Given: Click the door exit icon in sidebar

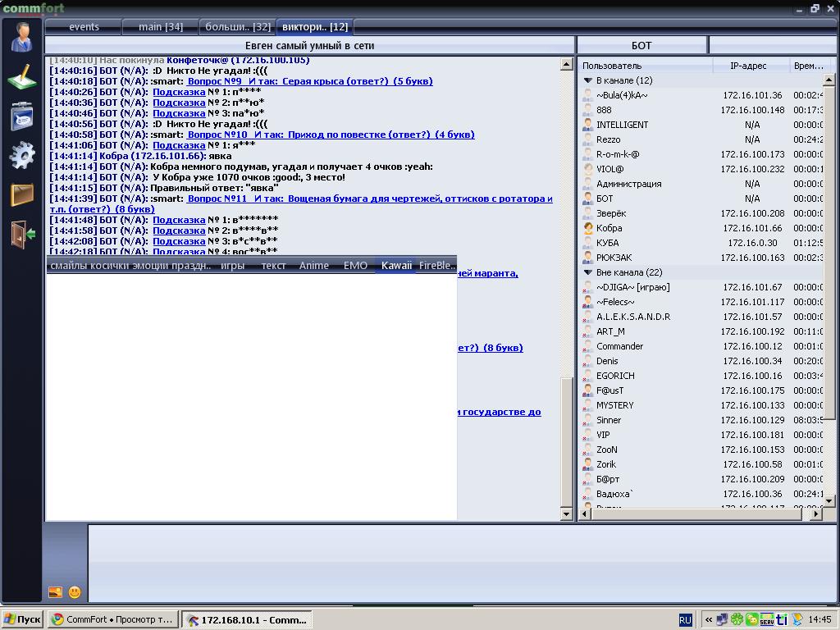Looking at the screenshot, I should (22, 234).
